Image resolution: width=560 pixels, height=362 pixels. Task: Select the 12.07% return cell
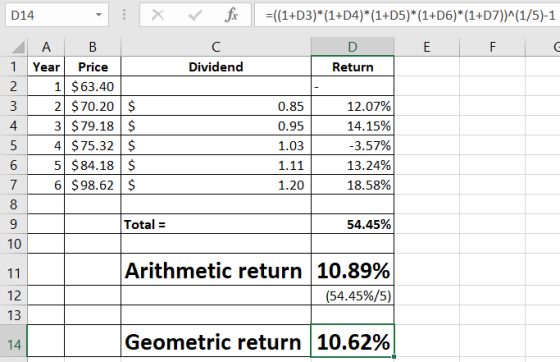coord(352,106)
